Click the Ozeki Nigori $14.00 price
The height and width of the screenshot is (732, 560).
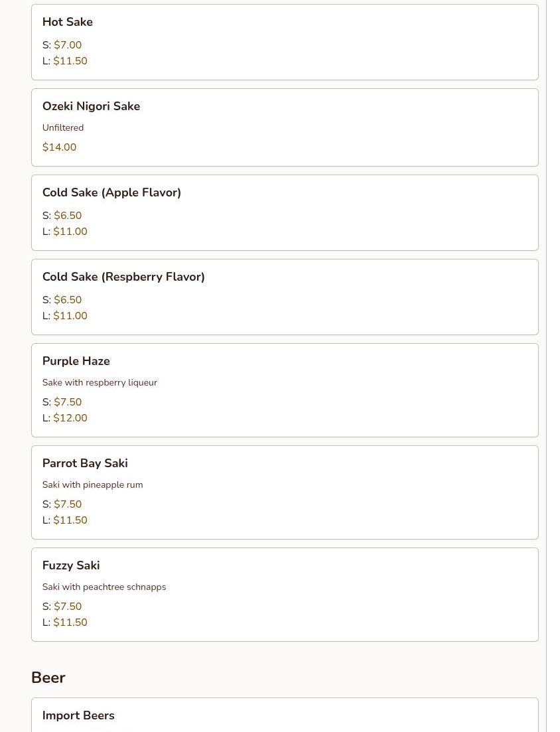tap(59, 147)
